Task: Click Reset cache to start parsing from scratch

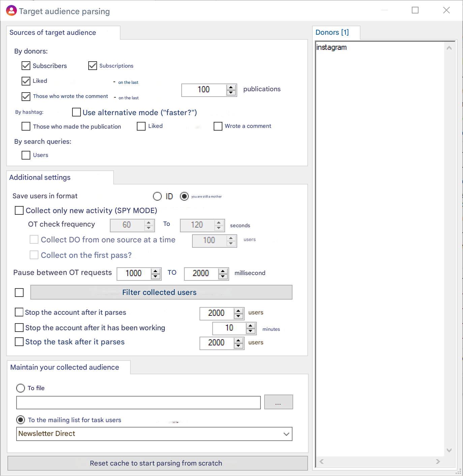Action: pyautogui.click(x=158, y=463)
